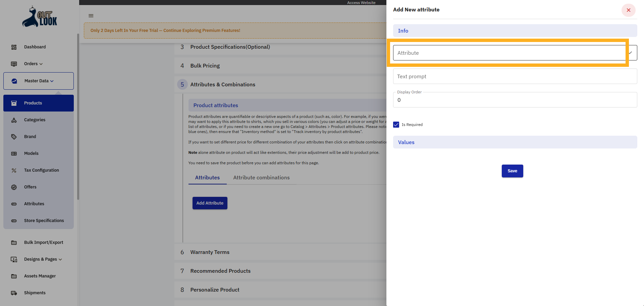The image size is (644, 306).
Task: Collapse the Orders dropdown
Action: pos(33,64)
